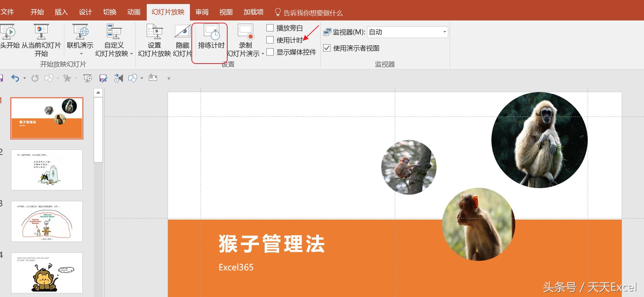Select the macaque circular photo on orange band
644x297 pixels.
(x=479, y=224)
